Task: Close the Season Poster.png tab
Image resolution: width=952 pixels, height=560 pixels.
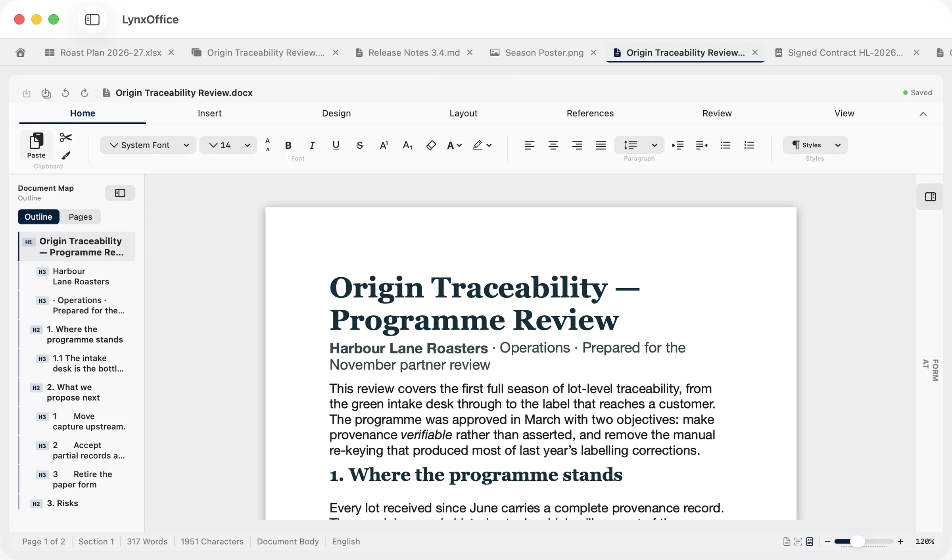Action: pos(594,52)
